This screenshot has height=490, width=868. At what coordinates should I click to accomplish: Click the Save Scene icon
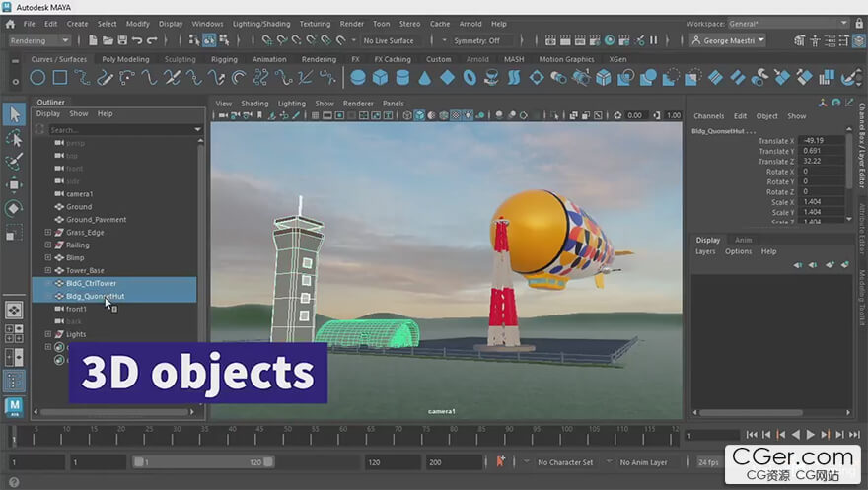(x=123, y=40)
